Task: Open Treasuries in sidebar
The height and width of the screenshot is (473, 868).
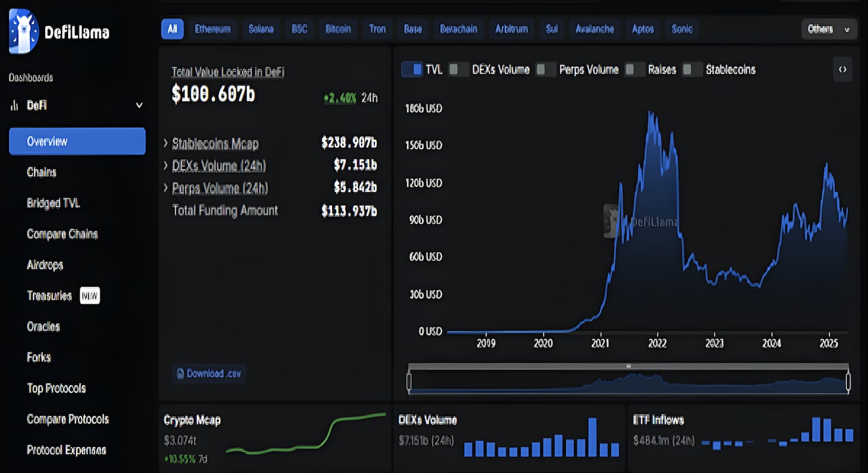Action: click(x=49, y=296)
